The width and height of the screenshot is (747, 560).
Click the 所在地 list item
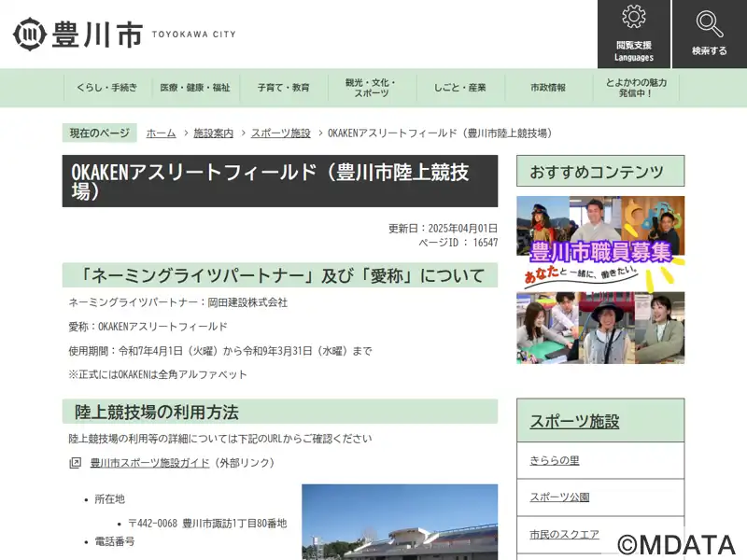click(109, 499)
